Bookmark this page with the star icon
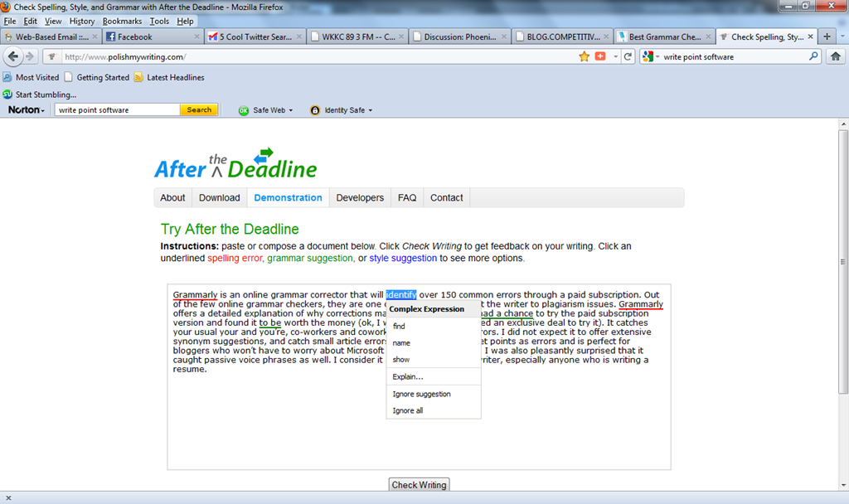849x504 pixels. click(584, 56)
